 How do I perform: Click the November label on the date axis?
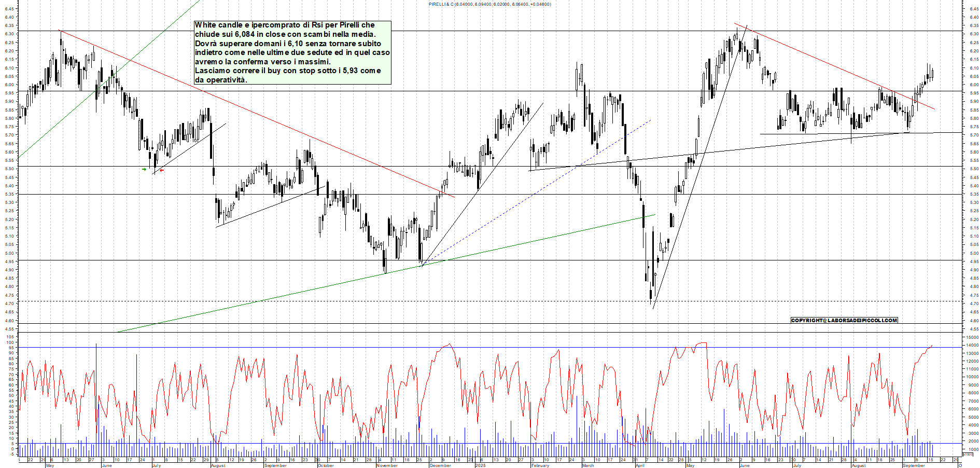[x=387, y=465]
